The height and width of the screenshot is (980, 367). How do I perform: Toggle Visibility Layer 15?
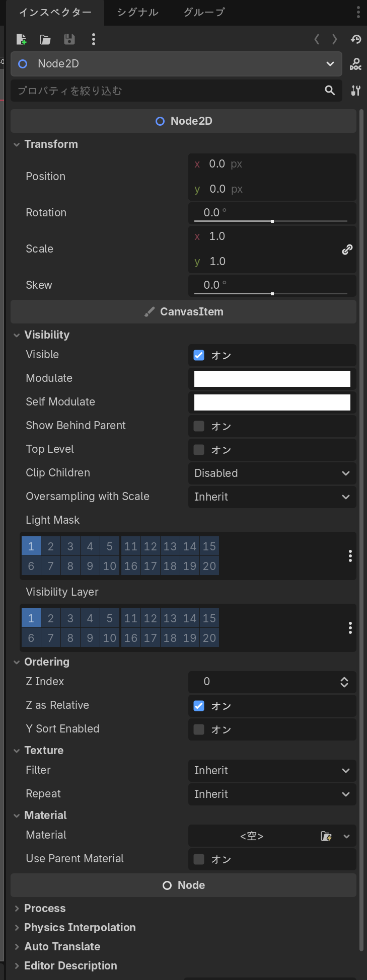point(209,618)
